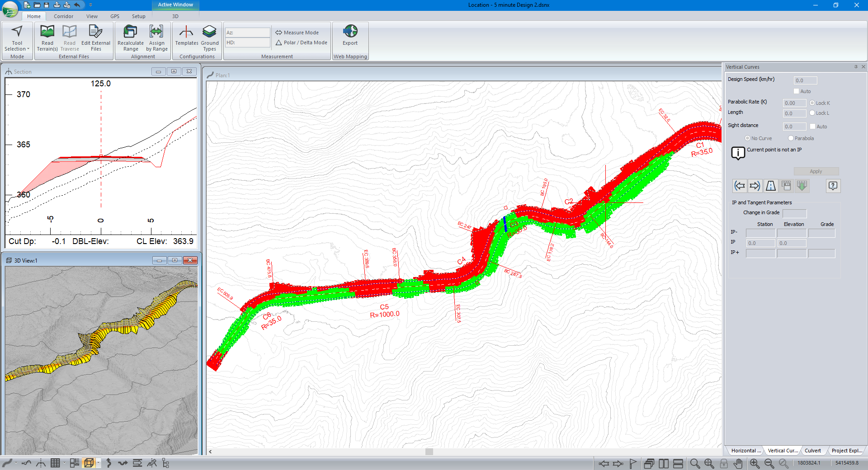Expand the 3D view mode dropdown arrow
This screenshot has height=470, width=868.
pyautogui.click(x=98, y=463)
